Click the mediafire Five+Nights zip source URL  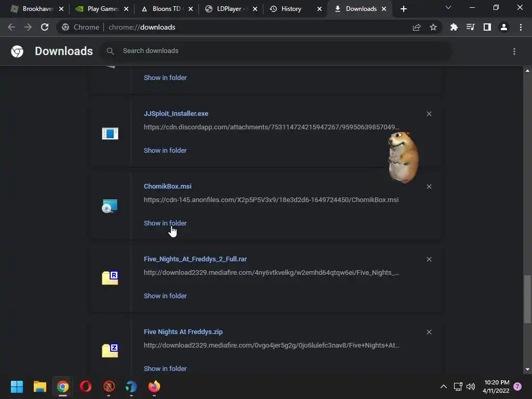click(x=271, y=345)
